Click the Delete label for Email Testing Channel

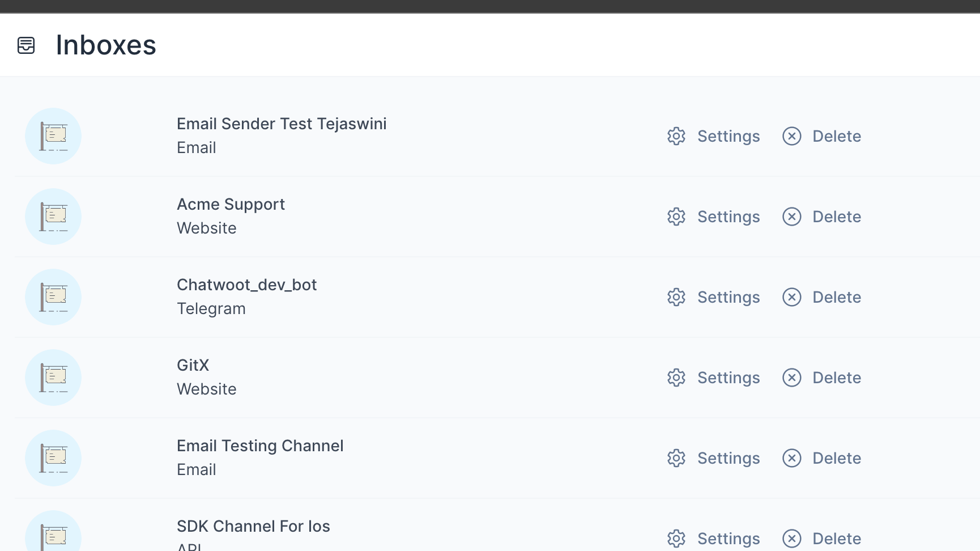pos(837,458)
